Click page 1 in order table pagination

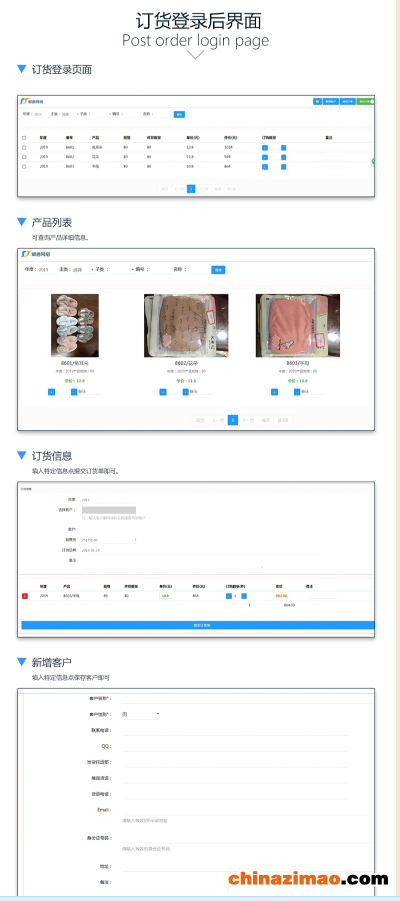pyautogui.click(x=191, y=188)
